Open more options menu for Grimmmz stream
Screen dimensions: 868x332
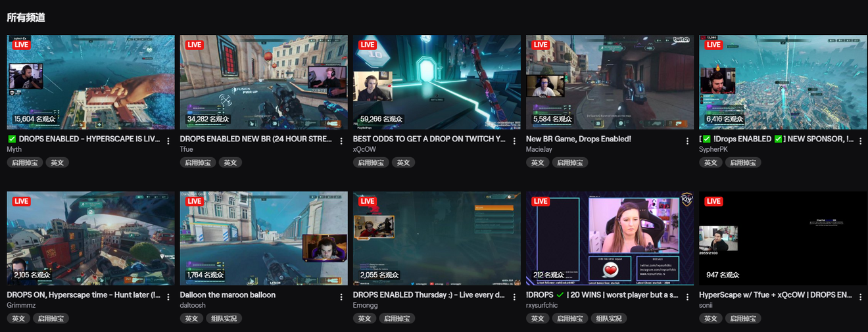[168, 296]
